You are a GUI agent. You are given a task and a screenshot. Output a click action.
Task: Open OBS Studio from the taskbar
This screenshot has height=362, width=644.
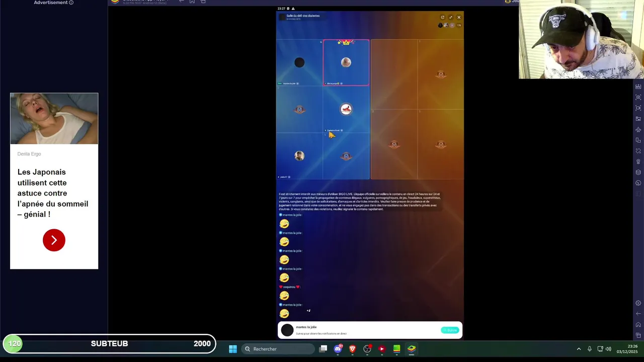tap(367, 349)
